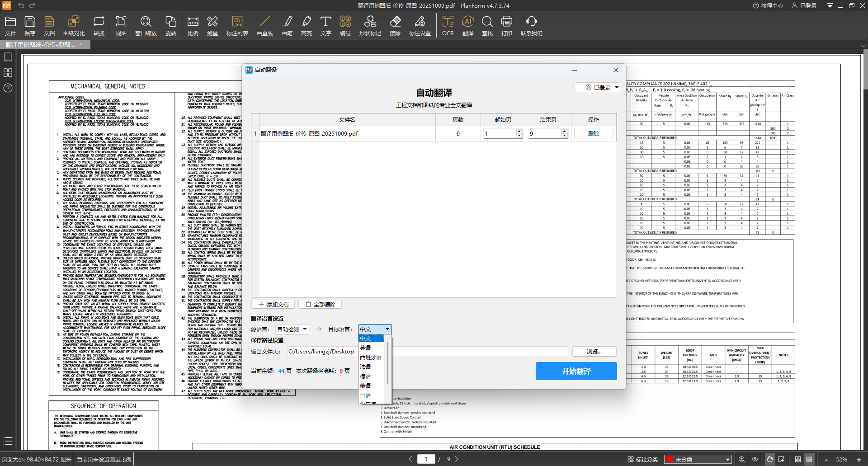The height and width of the screenshot is (466, 868).
Task: Select the 高亮 highlighter tool
Action: click(306, 25)
